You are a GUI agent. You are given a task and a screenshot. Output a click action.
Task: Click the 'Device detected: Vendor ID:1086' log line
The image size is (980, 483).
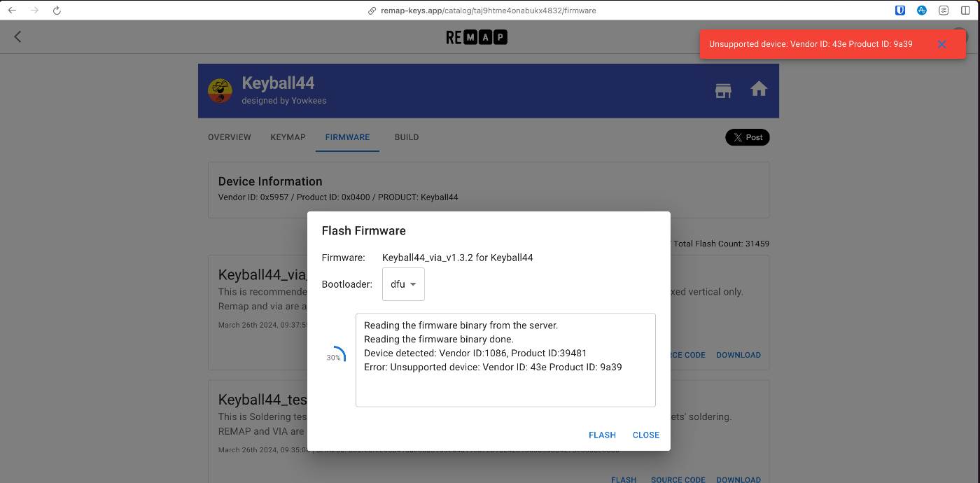(475, 353)
